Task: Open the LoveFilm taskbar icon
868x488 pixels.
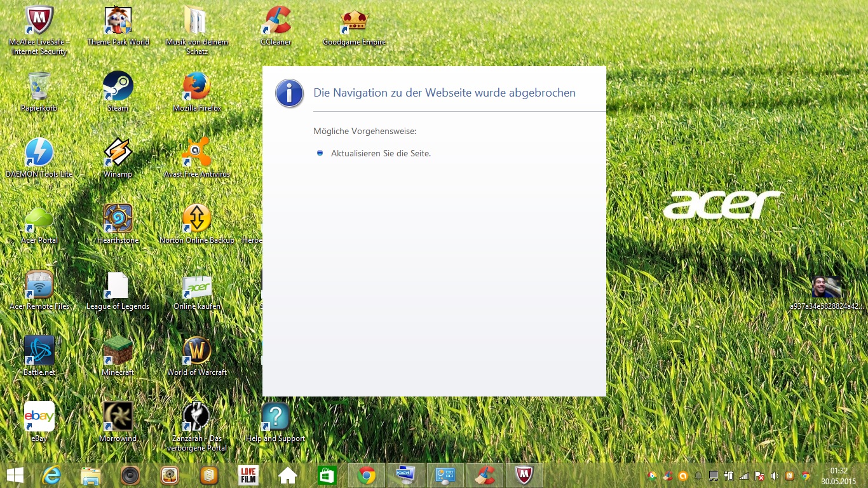Action: [248, 475]
